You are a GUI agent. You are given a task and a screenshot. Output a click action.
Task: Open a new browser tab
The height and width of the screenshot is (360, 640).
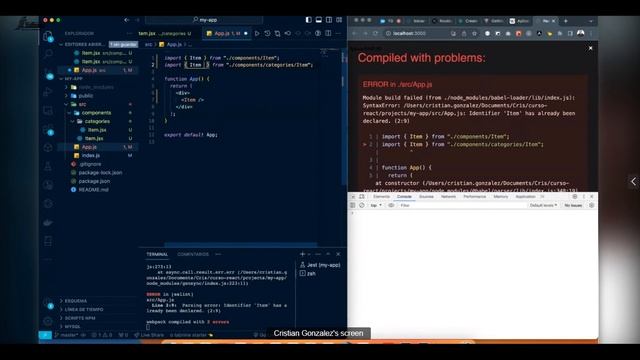click(566, 20)
